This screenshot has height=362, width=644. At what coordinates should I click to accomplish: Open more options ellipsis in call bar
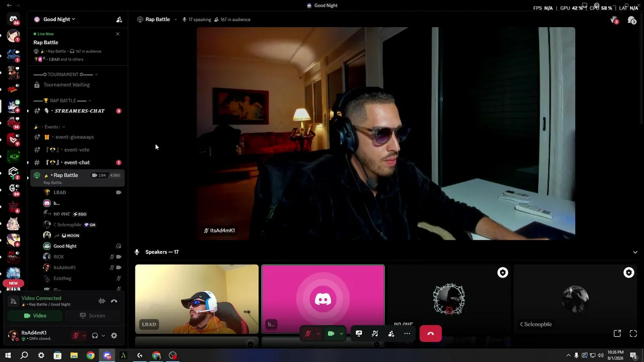(407, 334)
